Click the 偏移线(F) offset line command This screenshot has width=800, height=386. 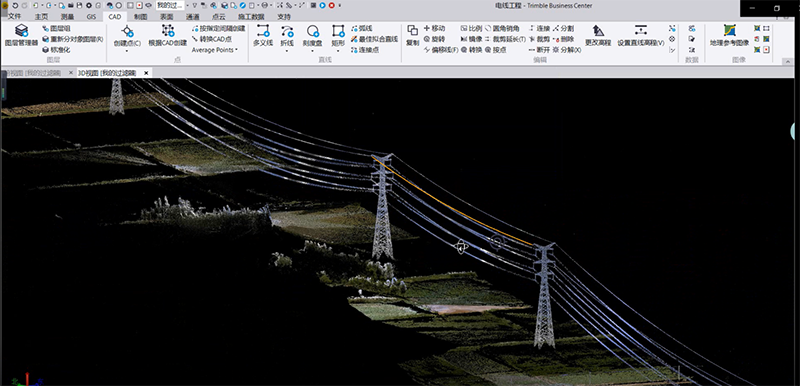tap(441, 49)
